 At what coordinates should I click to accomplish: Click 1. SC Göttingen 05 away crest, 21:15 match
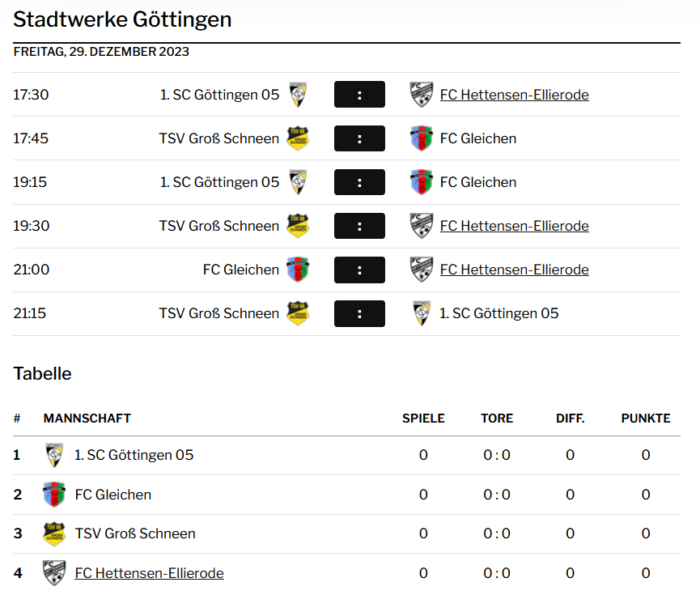tap(422, 313)
